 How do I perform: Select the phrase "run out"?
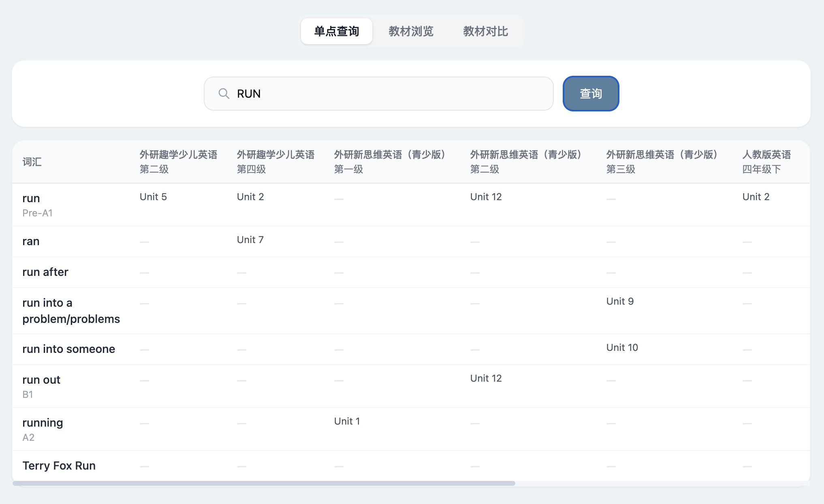[x=41, y=380]
